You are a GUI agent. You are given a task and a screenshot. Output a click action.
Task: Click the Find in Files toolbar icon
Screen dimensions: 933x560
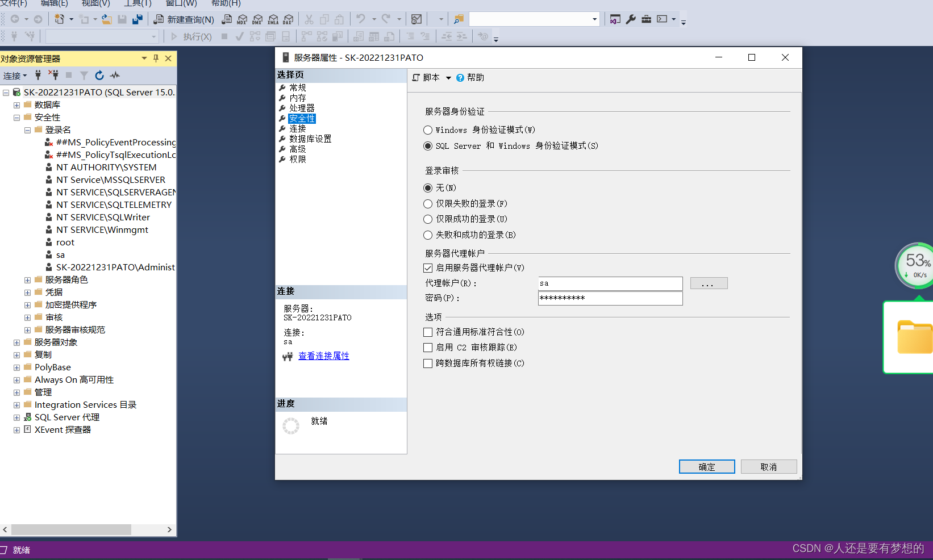459,19
